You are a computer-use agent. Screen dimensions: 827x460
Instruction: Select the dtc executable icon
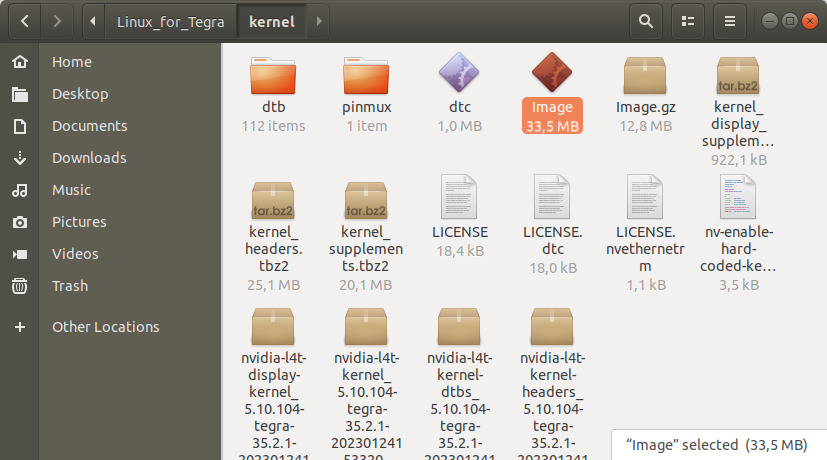click(459, 72)
